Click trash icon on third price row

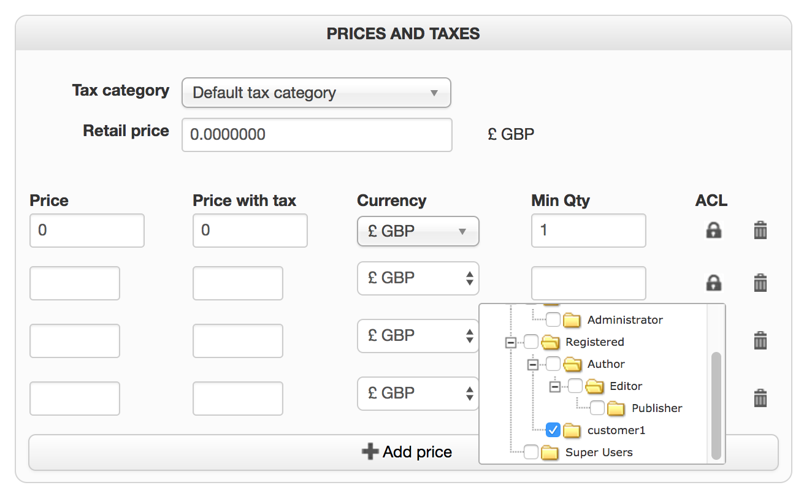[760, 340]
